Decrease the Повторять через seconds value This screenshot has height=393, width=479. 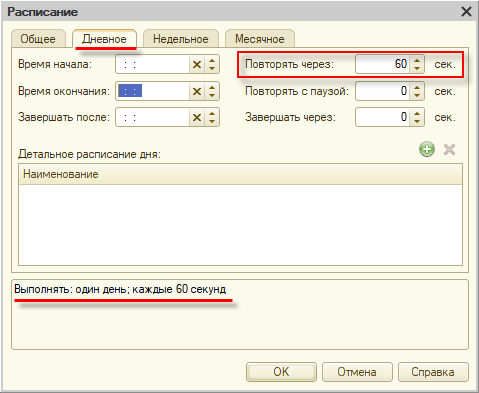click(417, 68)
